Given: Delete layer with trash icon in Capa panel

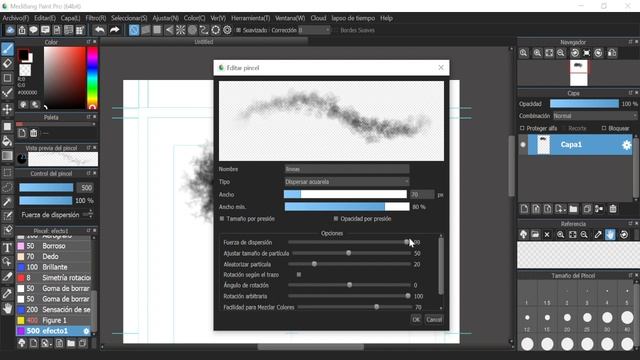Looking at the screenshot, I should pyautogui.click(x=613, y=209).
